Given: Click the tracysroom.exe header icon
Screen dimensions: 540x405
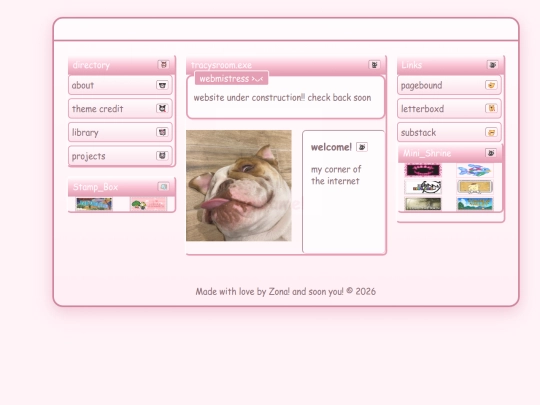Looking at the screenshot, I should 374,65.
